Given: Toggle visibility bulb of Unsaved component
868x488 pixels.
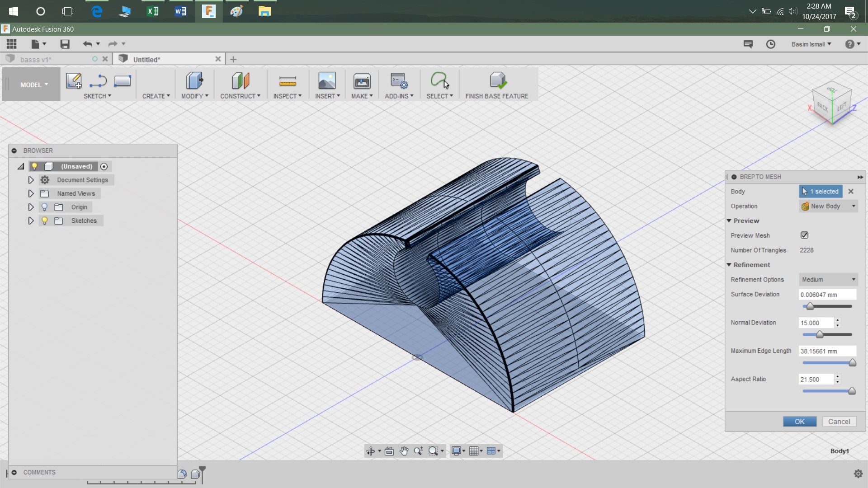Looking at the screenshot, I should click(34, 166).
